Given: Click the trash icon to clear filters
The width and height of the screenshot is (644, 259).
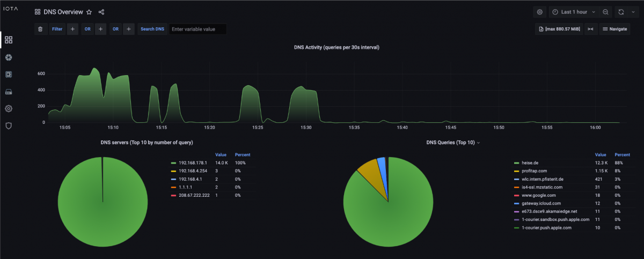Looking at the screenshot, I should [x=40, y=29].
